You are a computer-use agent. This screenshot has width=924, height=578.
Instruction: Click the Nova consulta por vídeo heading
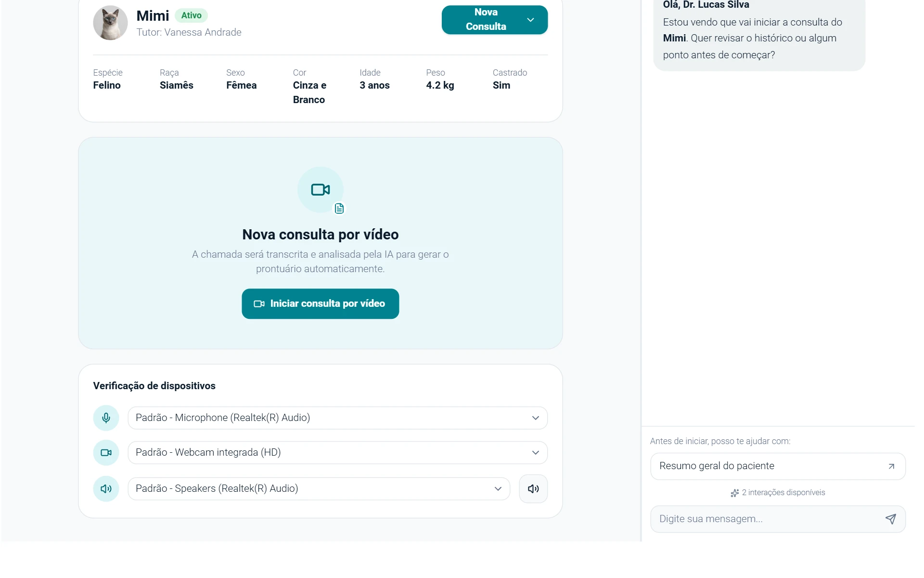pyautogui.click(x=321, y=235)
